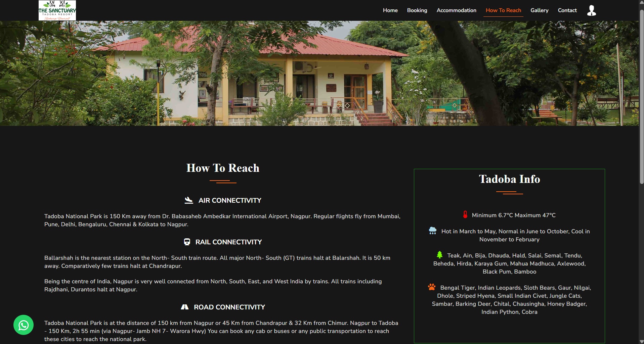Image resolution: width=644 pixels, height=344 pixels.
Task: Click the rain cloud weather icon
Action: (x=433, y=231)
